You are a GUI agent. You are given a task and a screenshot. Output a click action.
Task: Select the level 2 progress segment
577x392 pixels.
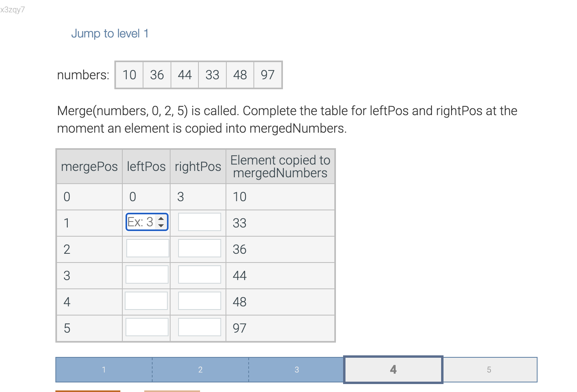point(200,369)
